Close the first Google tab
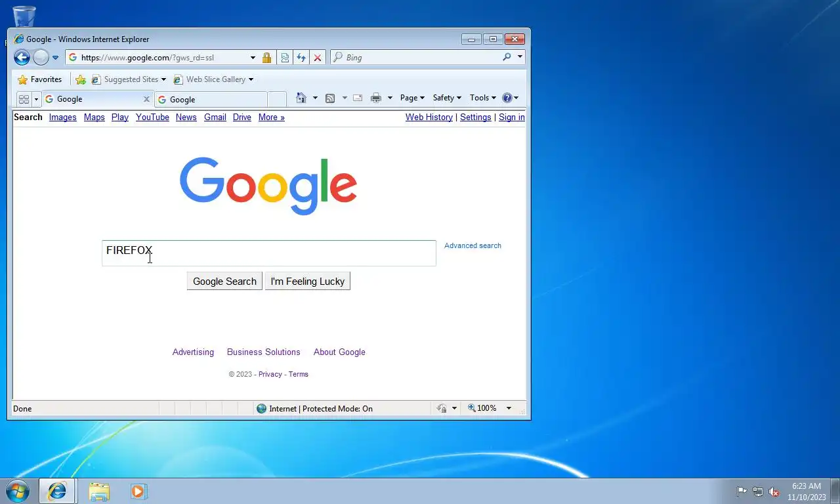The height and width of the screenshot is (504, 840). click(x=146, y=99)
